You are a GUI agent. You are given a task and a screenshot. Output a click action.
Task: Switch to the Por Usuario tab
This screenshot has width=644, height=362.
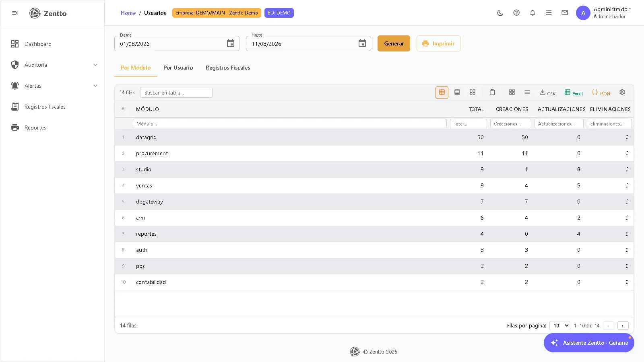point(178,68)
